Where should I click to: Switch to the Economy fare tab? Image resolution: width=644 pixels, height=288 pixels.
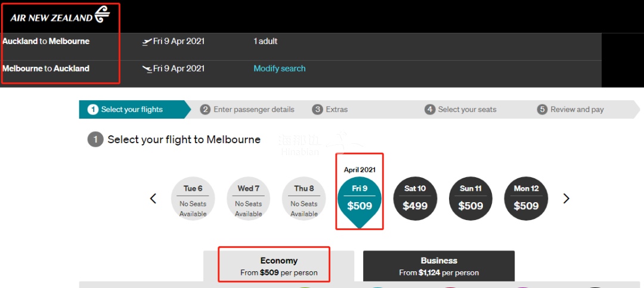point(278,266)
